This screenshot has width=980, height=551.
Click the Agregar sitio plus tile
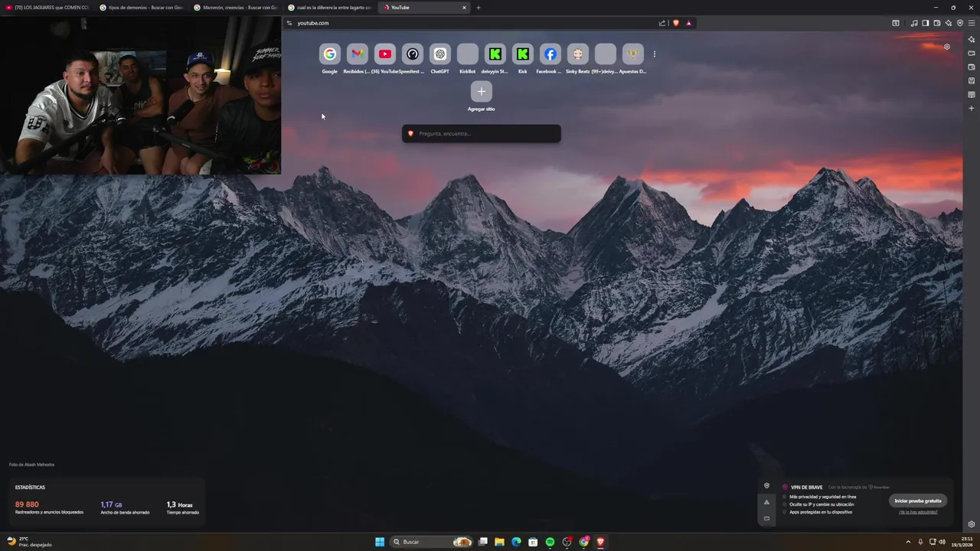coord(481,92)
